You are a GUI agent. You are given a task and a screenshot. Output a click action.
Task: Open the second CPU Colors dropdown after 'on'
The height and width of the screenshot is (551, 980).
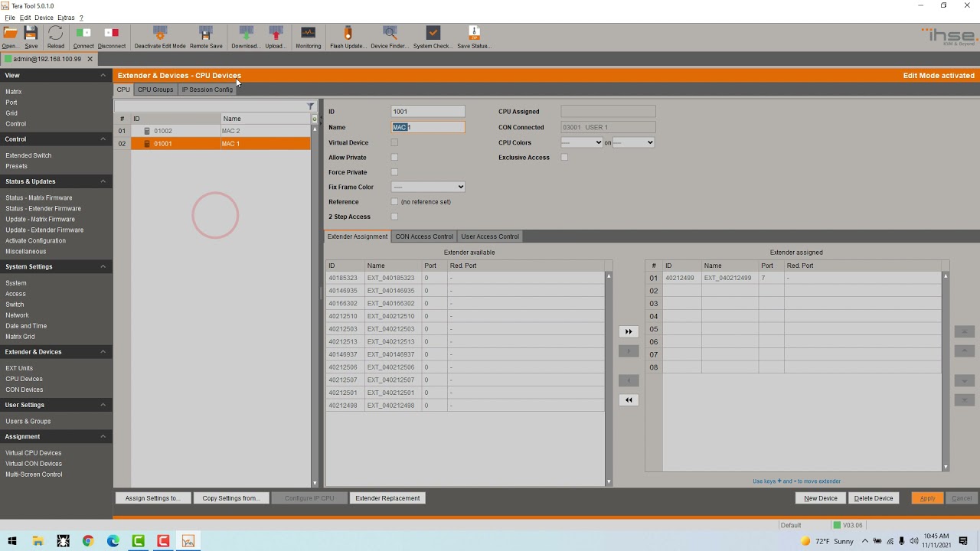633,142
